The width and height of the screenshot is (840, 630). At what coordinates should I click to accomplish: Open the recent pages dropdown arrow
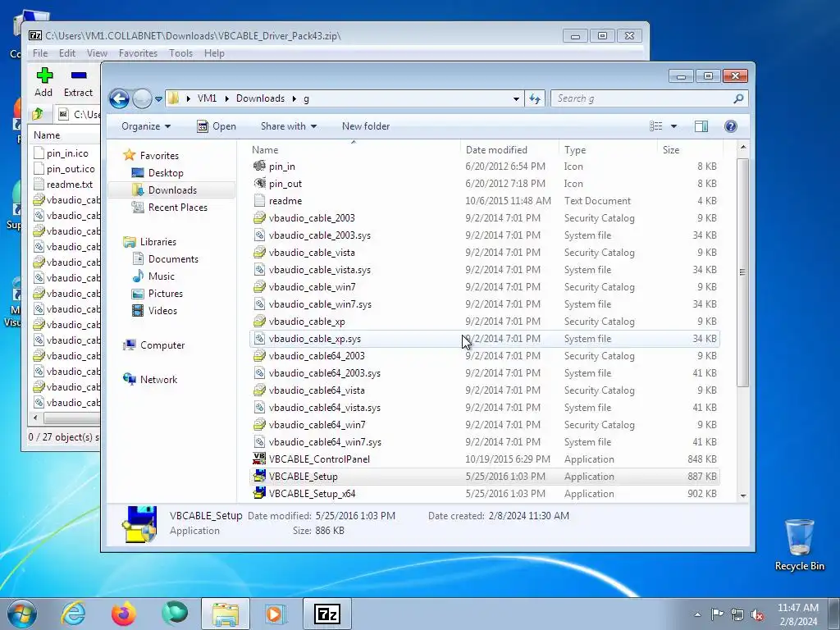pos(158,99)
